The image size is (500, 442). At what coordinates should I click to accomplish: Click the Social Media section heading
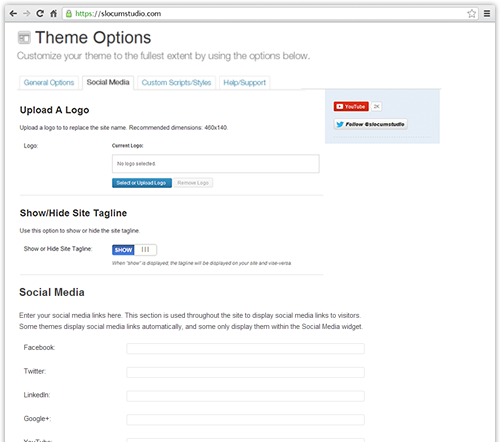(x=52, y=292)
